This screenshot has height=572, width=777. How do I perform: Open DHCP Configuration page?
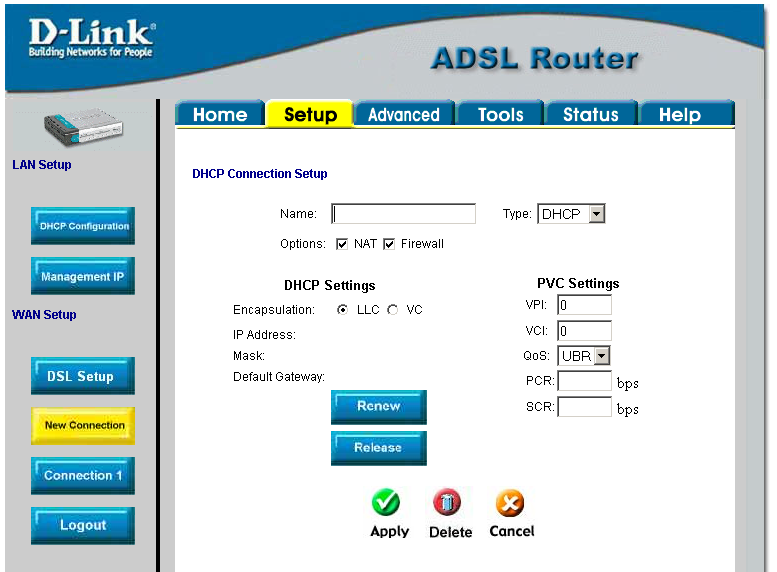[83, 226]
